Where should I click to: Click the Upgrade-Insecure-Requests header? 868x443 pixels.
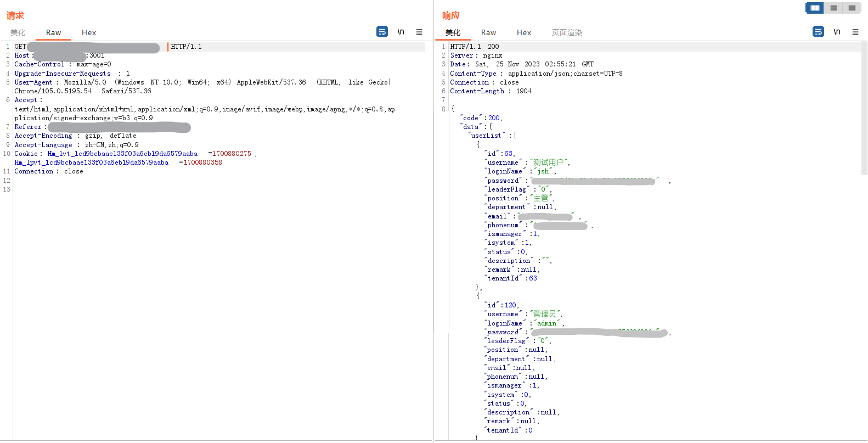point(72,74)
